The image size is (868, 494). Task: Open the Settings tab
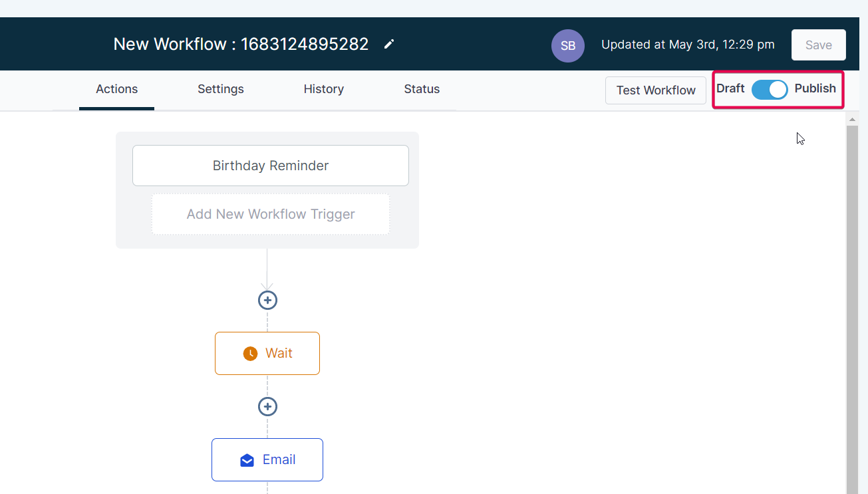[220, 89]
